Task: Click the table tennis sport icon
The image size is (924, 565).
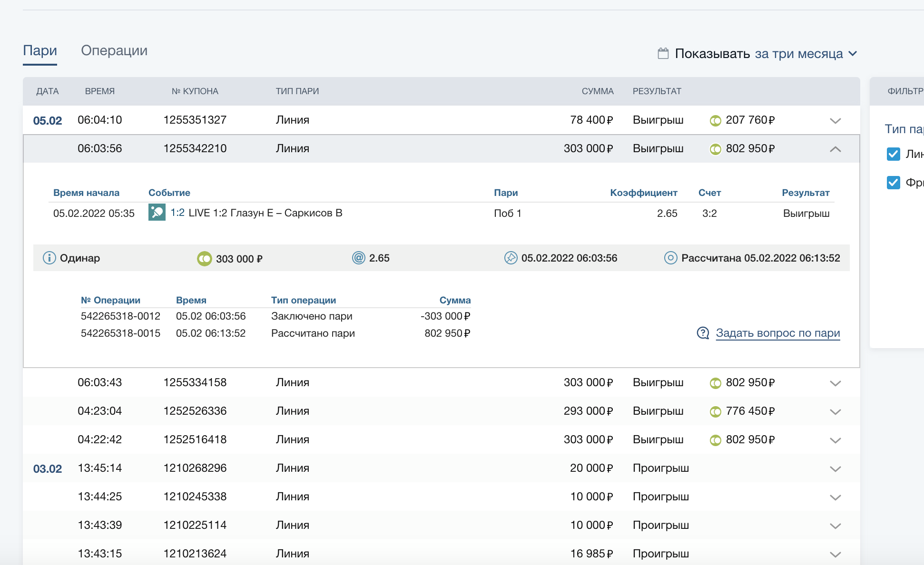Action: [157, 212]
